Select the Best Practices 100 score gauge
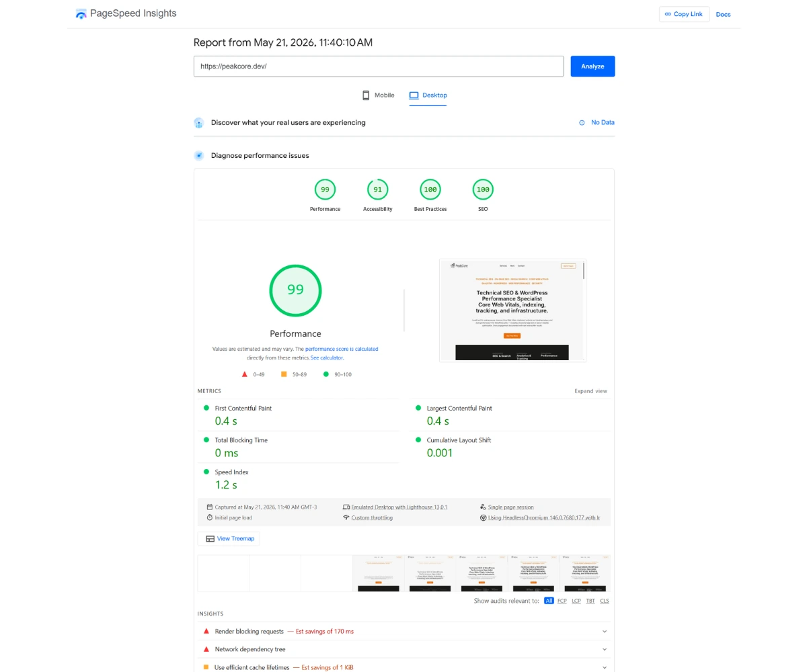Viewport: 807px width, 672px height. 430,190
